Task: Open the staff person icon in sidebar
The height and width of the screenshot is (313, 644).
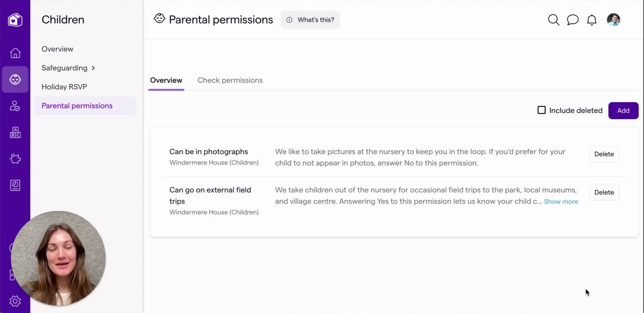Action: 15,106
